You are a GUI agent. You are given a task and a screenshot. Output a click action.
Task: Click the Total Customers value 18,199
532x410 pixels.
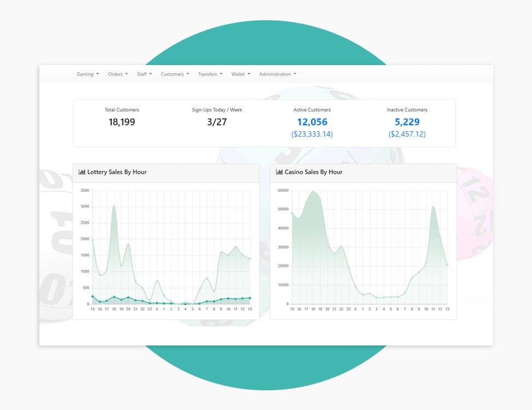tap(122, 122)
